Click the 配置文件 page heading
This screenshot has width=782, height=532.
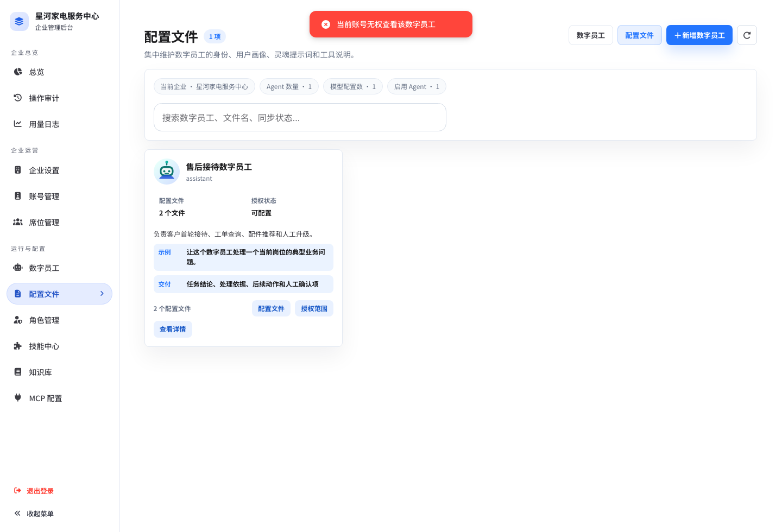[171, 36]
